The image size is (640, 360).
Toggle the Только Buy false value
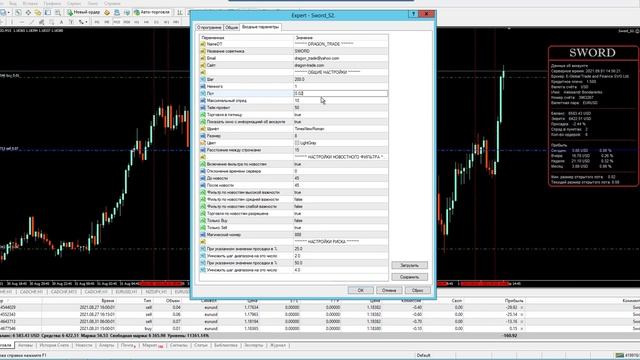pyautogui.click(x=341, y=220)
